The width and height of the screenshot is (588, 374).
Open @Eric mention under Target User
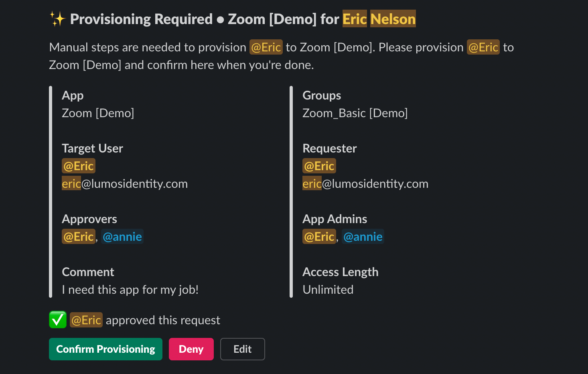[x=79, y=166]
